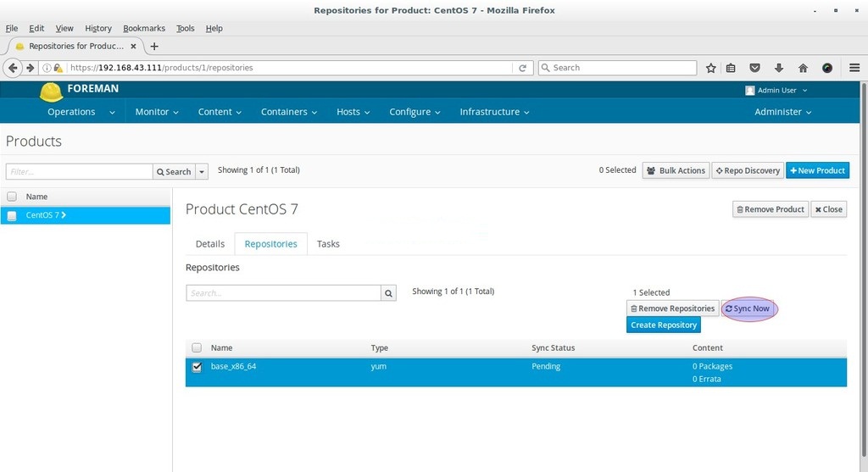Open the Firefox History menu

98,28
